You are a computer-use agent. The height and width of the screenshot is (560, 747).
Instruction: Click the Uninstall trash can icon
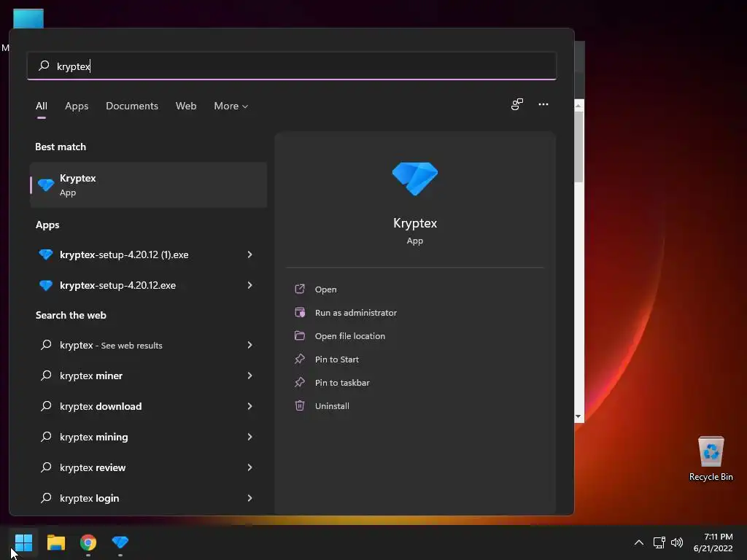point(300,405)
